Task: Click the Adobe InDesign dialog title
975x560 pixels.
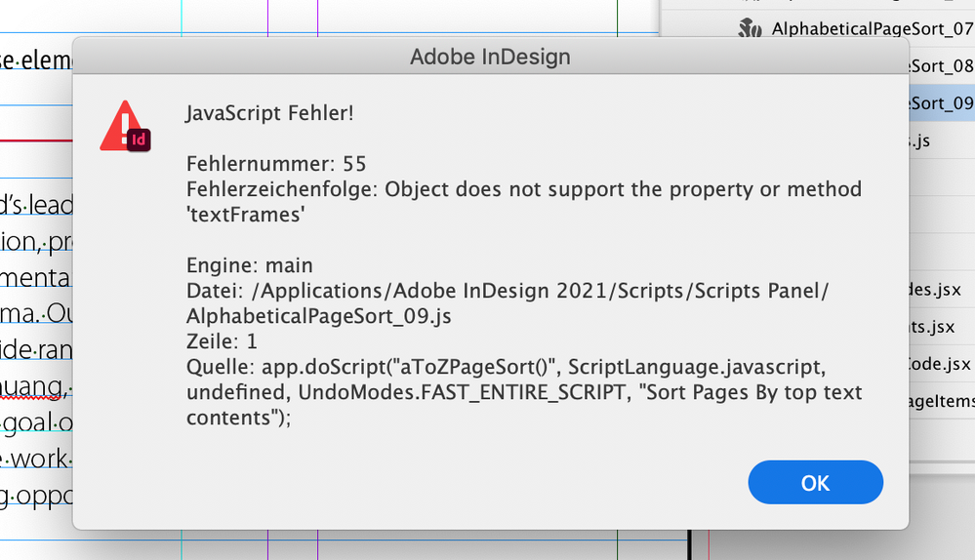Action: click(x=490, y=58)
